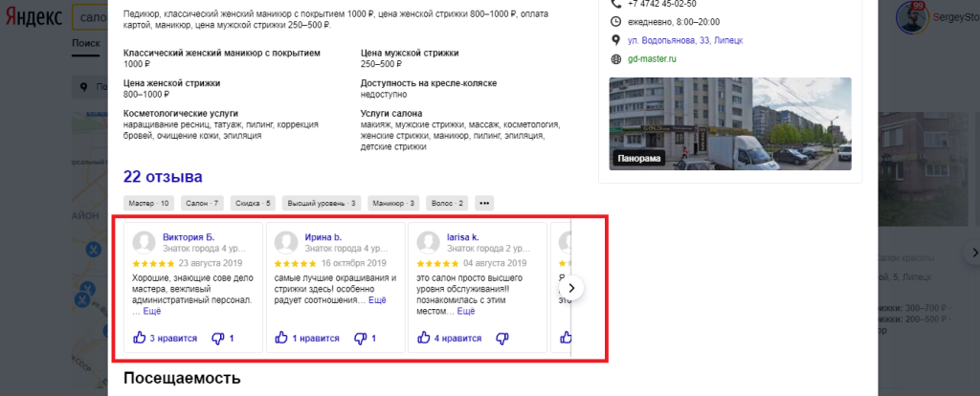The height and width of the screenshot is (396, 980).
Task: Expand Виктория Б.'s review via Ещё
Action: coord(152,311)
